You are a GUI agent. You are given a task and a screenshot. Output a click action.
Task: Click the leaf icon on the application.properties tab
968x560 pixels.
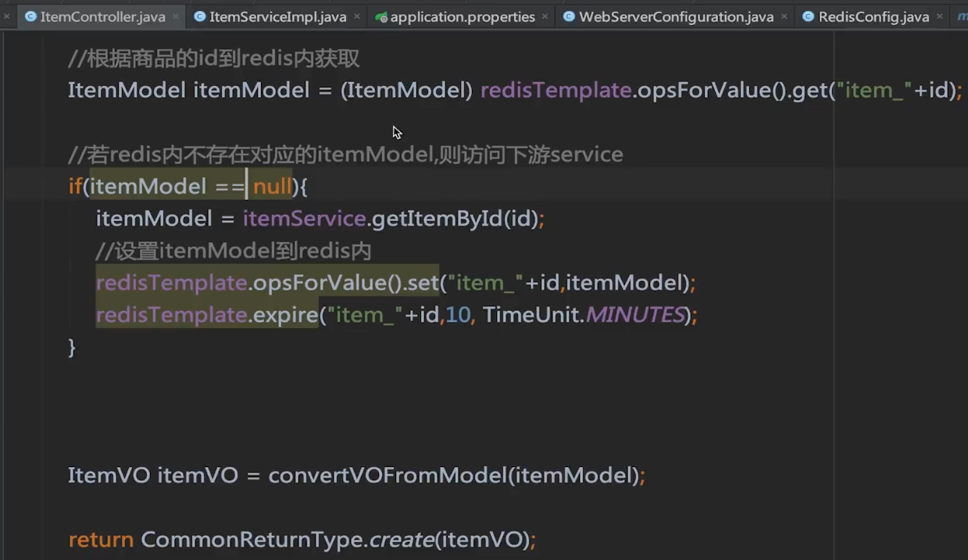pyautogui.click(x=380, y=16)
